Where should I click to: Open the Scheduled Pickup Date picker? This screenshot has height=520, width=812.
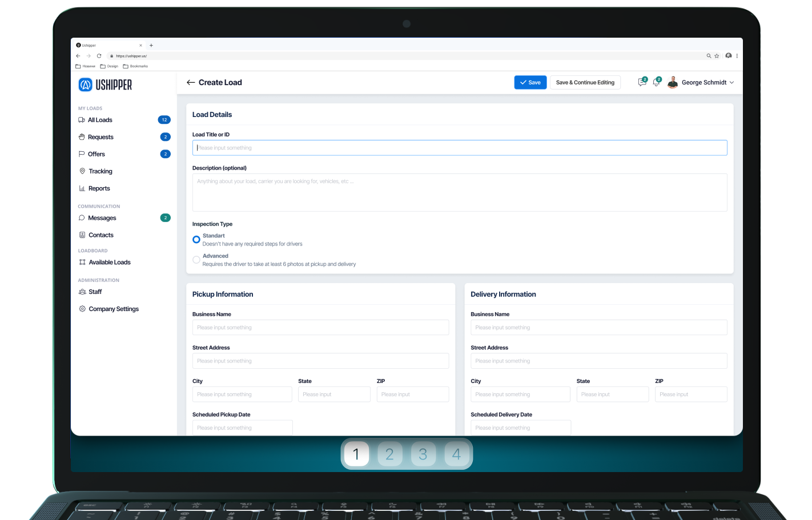tap(242, 428)
